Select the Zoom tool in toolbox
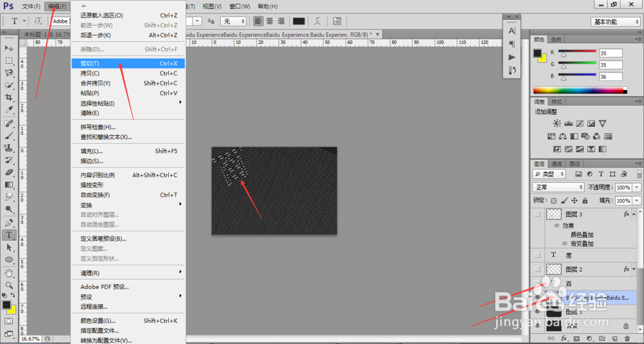 pyautogui.click(x=9, y=285)
